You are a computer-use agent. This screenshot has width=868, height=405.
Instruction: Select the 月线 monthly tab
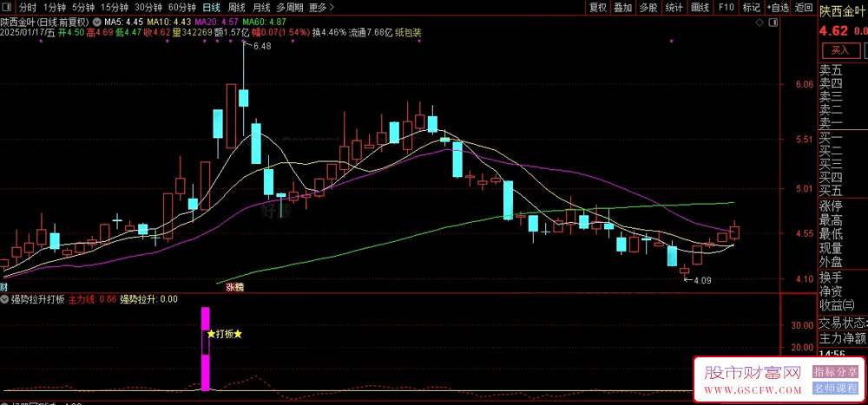coord(261,7)
